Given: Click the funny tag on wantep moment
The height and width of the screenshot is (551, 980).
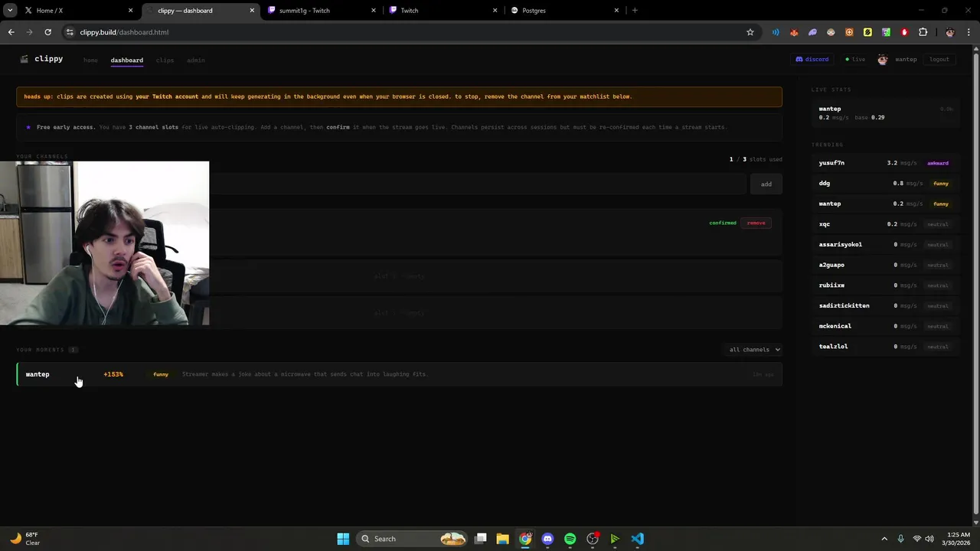Looking at the screenshot, I should [x=161, y=374].
